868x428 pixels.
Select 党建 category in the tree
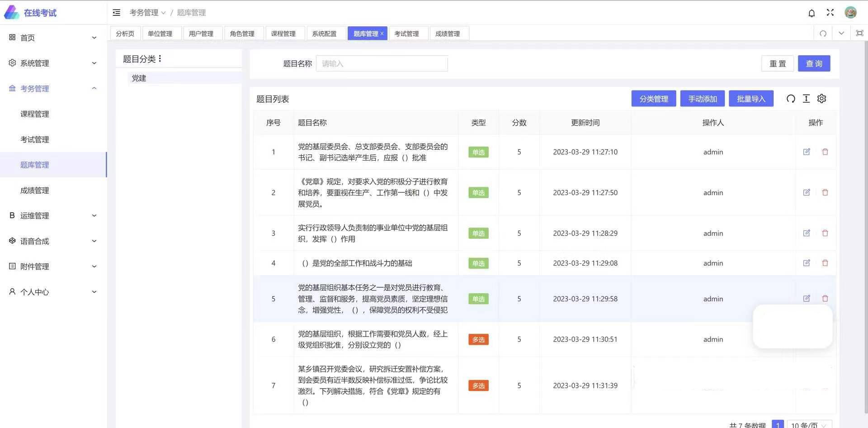tap(139, 78)
